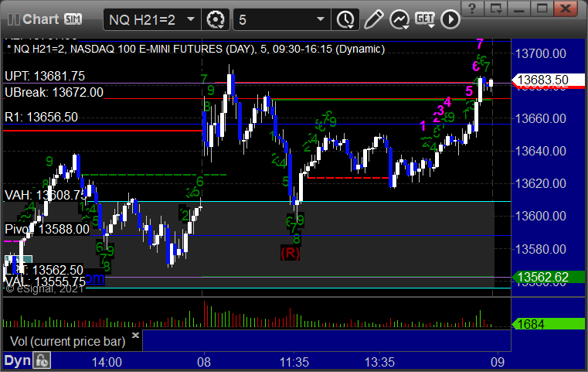Toggle the fc lock icon next to Dyn
588x372 pixels.
coord(42,360)
